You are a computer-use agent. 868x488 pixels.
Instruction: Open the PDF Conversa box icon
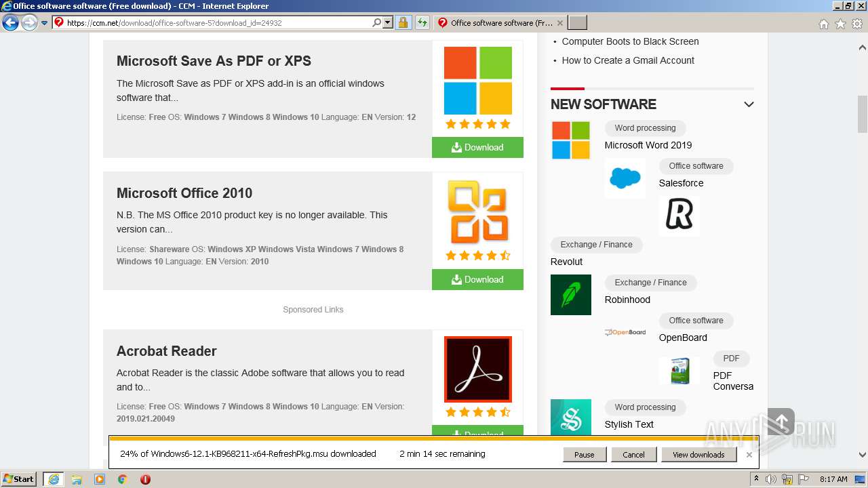[x=679, y=371]
